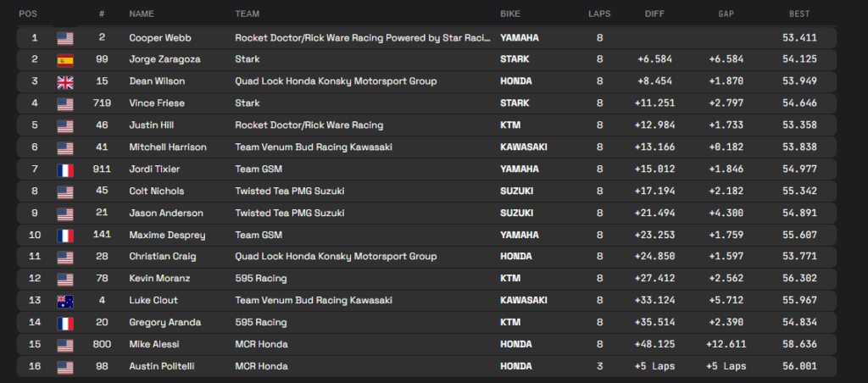Click the GAP column header

click(x=726, y=14)
